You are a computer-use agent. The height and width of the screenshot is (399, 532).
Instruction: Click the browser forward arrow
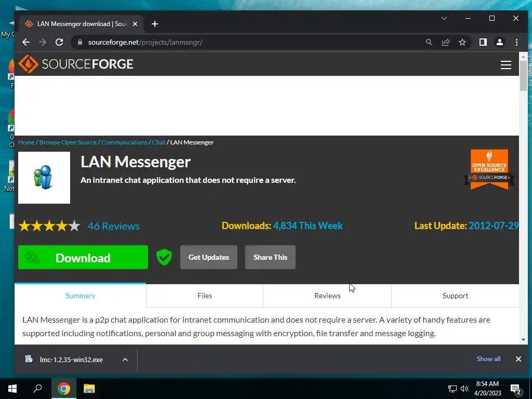point(43,42)
